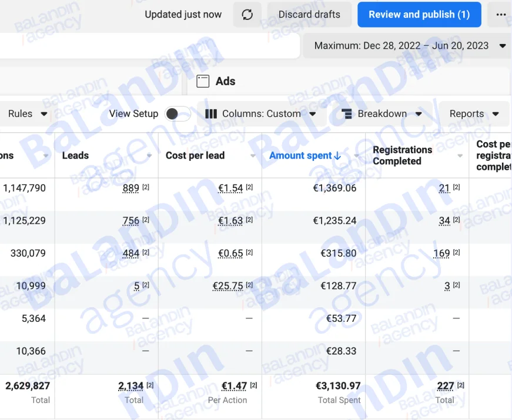Click the €1.63 cost per lead value
This screenshot has width=512, height=420.
(x=230, y=221)
